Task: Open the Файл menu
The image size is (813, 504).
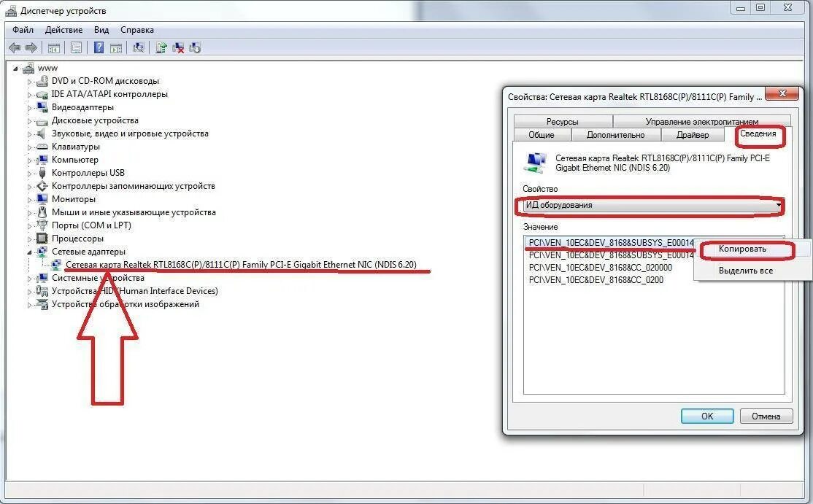Action: coord(23,29)
